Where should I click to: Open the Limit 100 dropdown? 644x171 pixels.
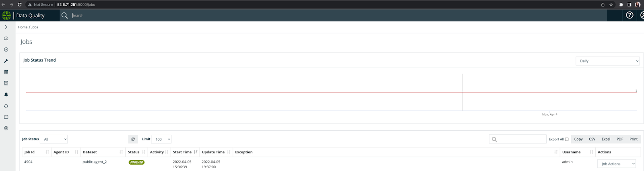(161, 139)
